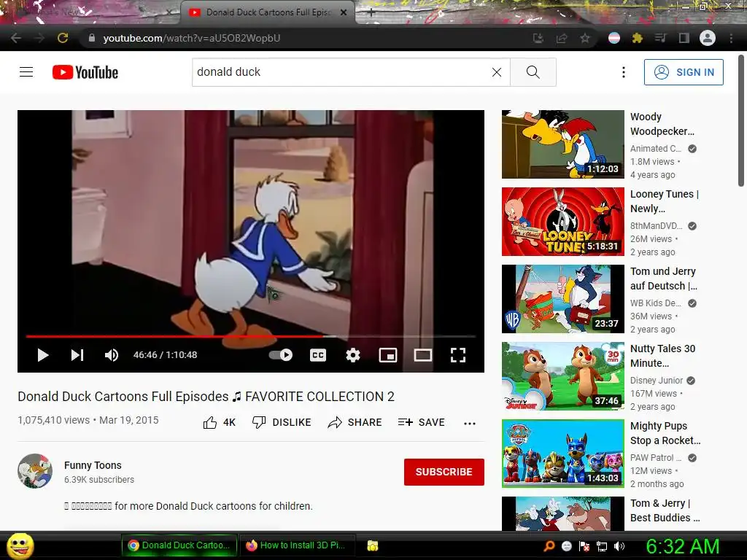
Task: Go to the YouTube home logo
Action: 85,72
